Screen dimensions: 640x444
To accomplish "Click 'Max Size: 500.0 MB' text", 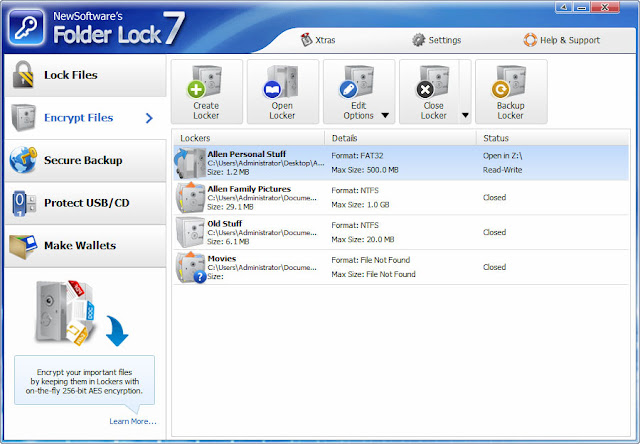I will tap(364, 170).
